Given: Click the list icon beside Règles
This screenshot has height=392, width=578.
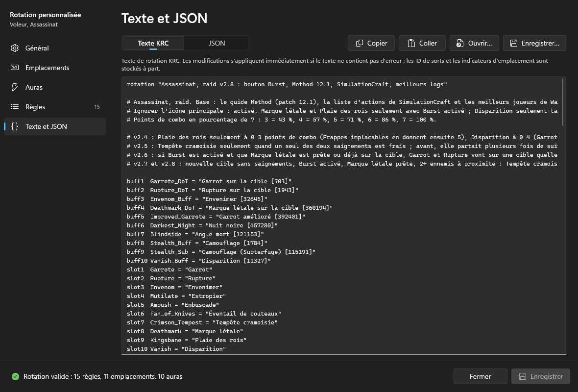Looking at the screenshot, I should (15, 106).
